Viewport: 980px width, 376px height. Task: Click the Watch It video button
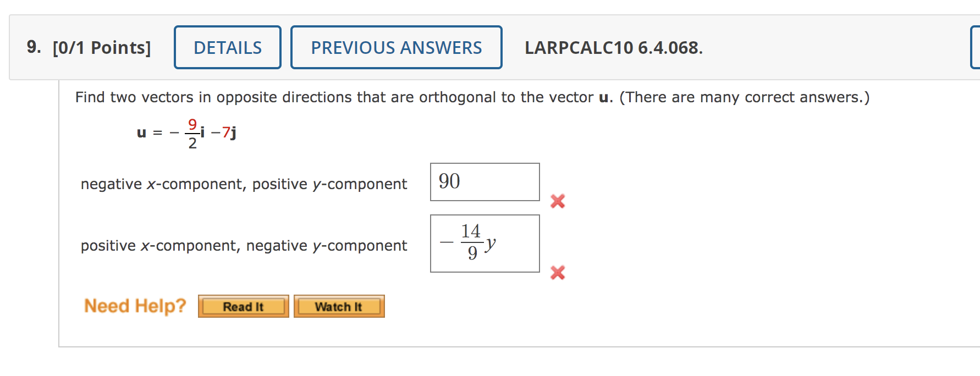coord(339,307)
